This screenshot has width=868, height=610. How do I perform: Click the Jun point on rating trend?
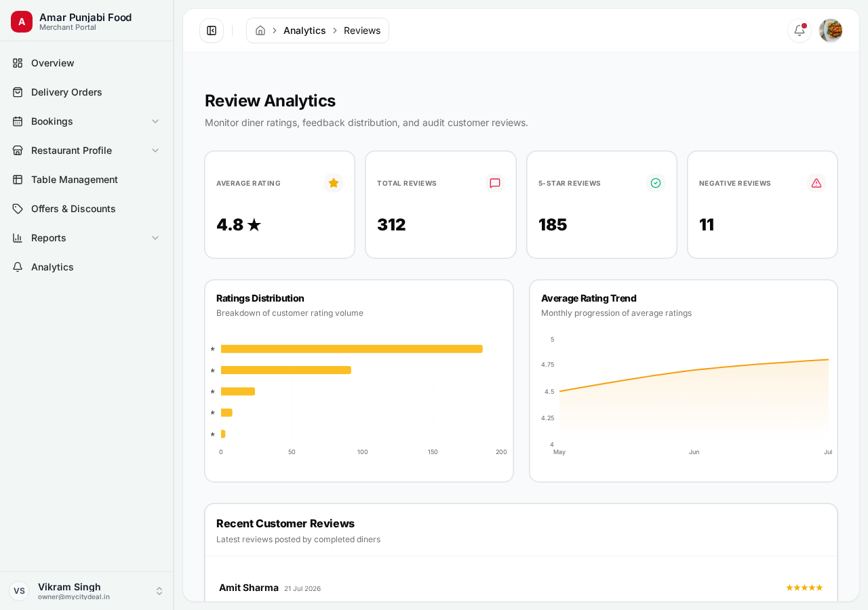click(x=694, y=370)
